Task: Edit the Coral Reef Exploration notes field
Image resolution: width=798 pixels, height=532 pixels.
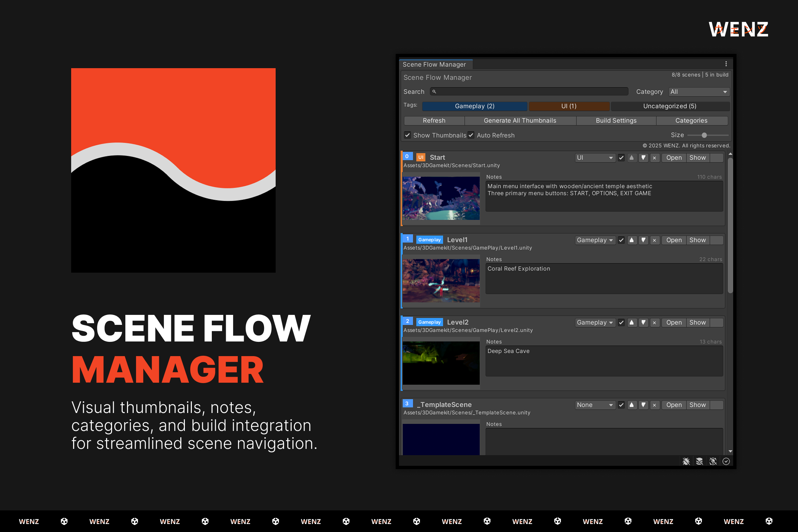Action: click(604, 279)
